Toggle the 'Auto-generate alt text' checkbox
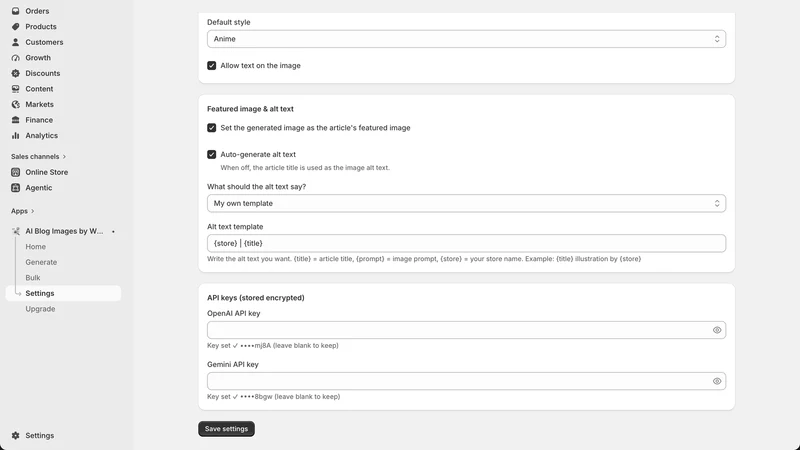Viewport: 800px width, 450px height. tap(211, 154)
